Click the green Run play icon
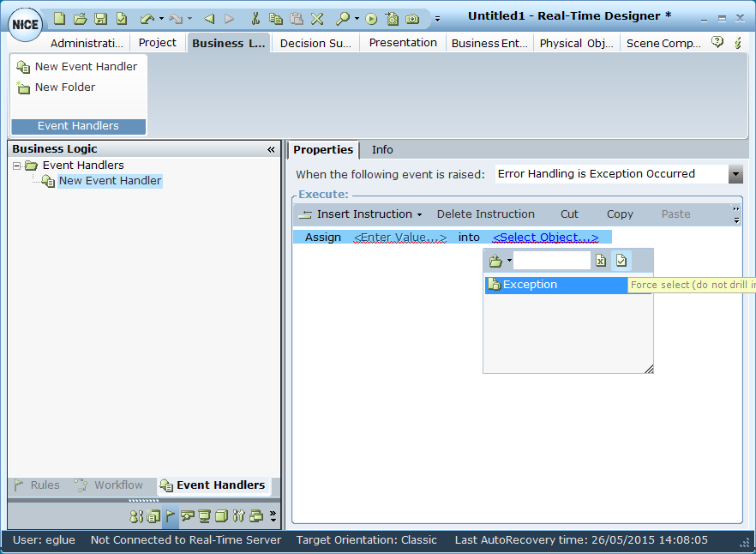756x554 pixels. [x=371, y=18]
